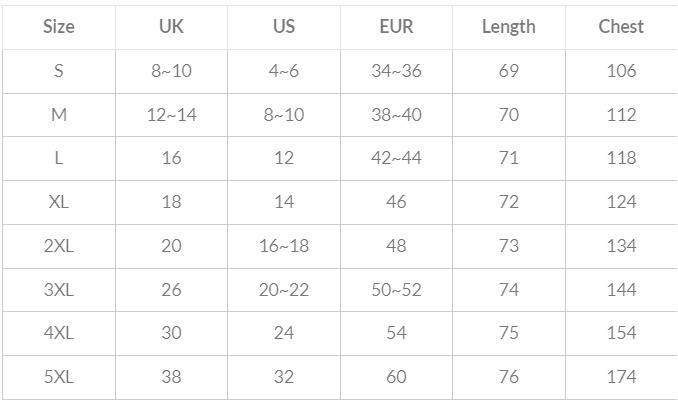Select the 5XL size cell
This screenshot has height=403, width=678.
58,378
